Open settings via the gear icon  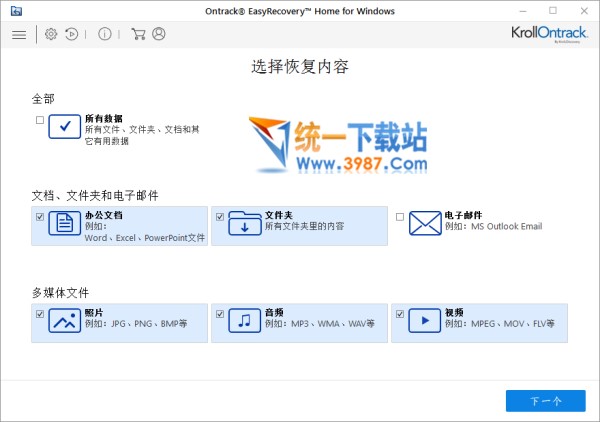click(x=51, y=34)
